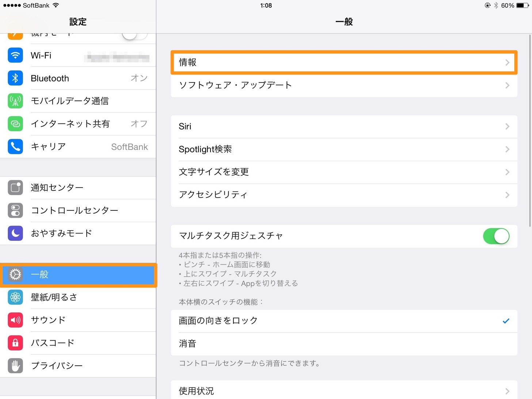Tap SoftBank carrier name in status bar
Screen dimensions: 532x399
[x=36, y=5]
